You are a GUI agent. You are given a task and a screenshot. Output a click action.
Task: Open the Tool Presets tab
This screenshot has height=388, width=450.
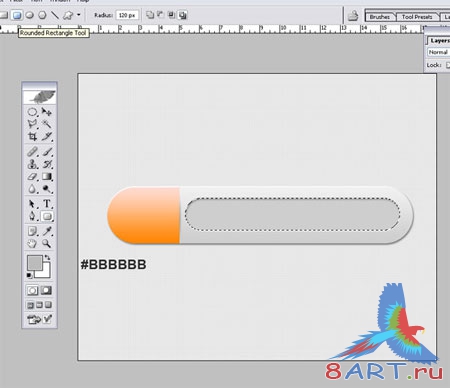[x=417, y=17]
